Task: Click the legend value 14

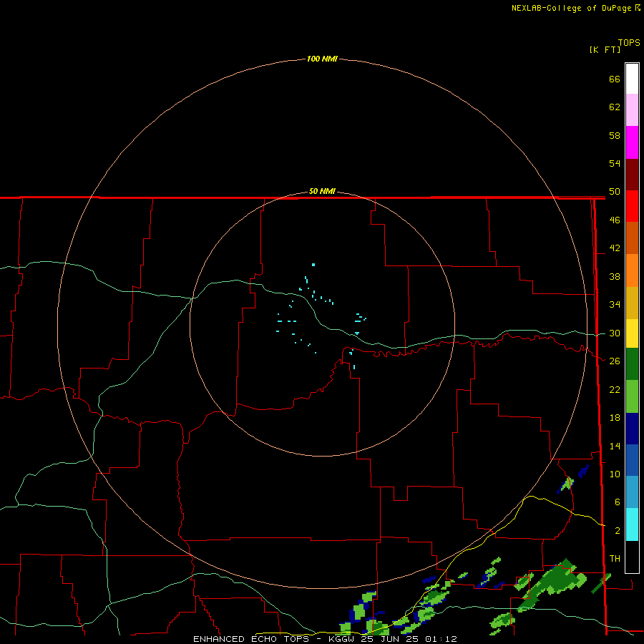Action: 615,446
